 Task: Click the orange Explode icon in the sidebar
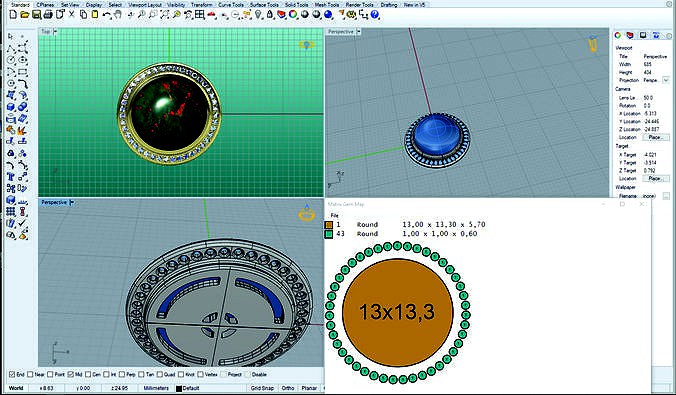click(23, 130)
